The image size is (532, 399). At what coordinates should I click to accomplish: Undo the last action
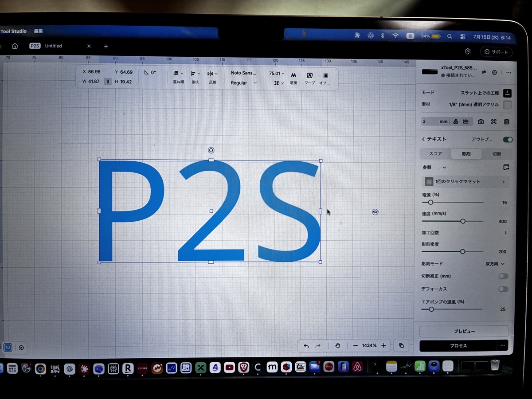tap(306, 346)
